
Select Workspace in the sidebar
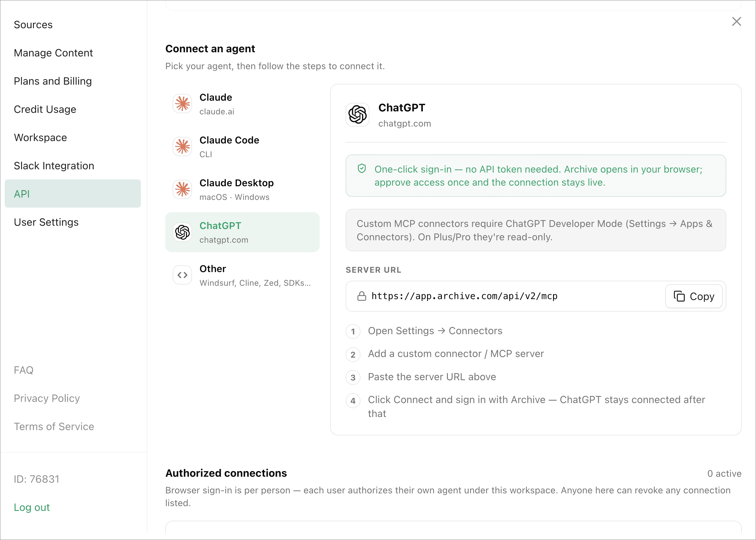pyautogui.click(x=73, y=138)
